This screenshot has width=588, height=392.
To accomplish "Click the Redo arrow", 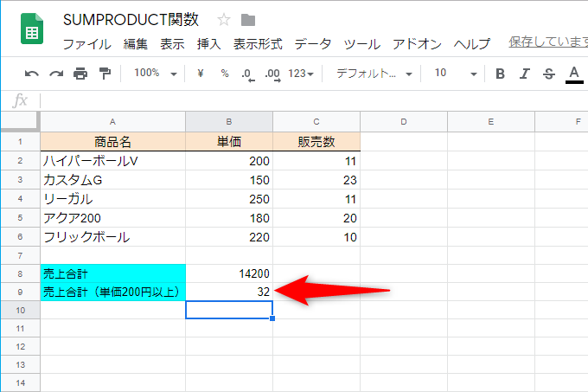I will click(x=56, y=74).
